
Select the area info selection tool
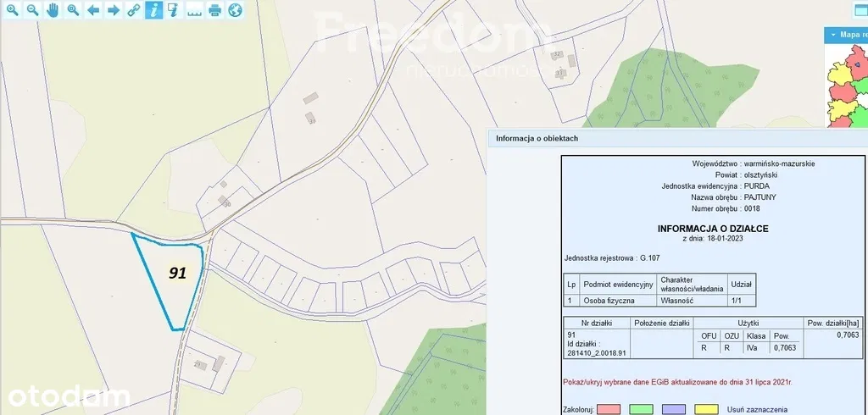tap(174, 10)
